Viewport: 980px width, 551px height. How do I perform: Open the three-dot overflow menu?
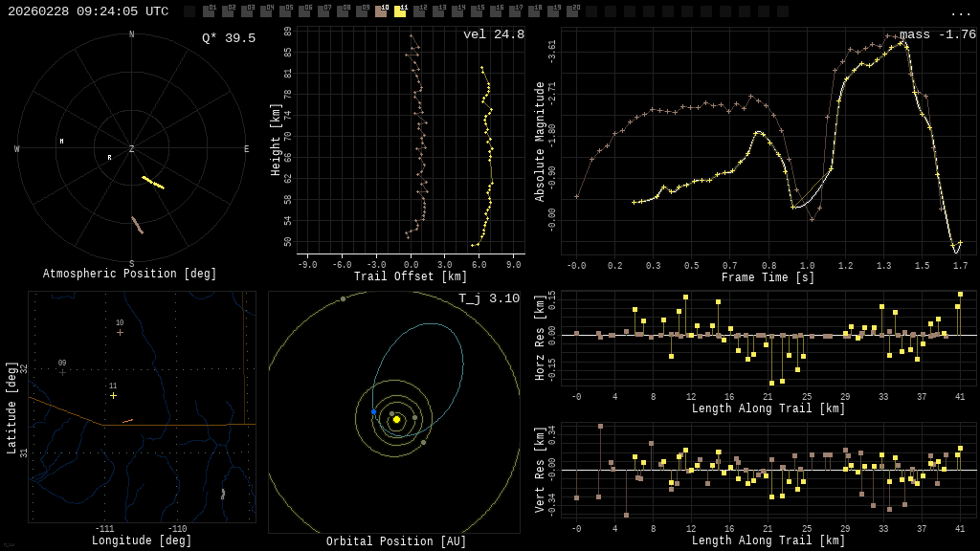coord(960,12)
